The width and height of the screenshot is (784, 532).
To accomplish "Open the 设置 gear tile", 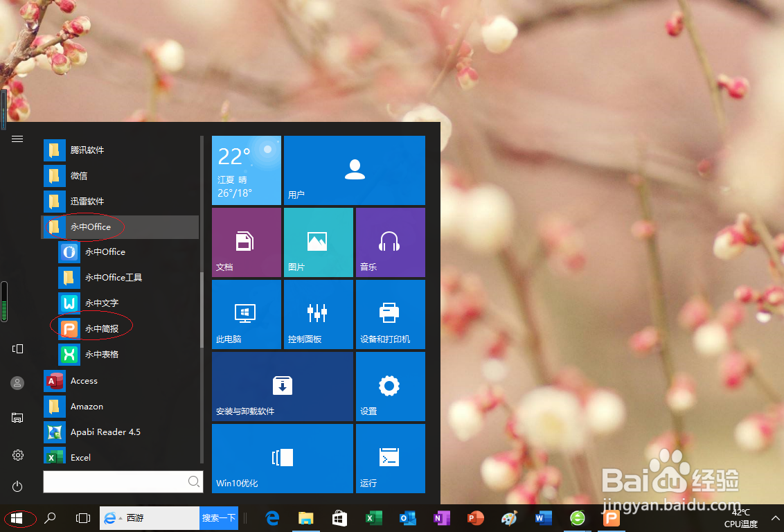I will 391,387.
